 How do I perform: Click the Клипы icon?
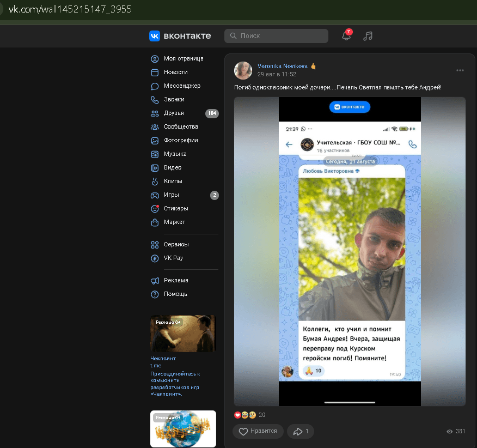155,181
